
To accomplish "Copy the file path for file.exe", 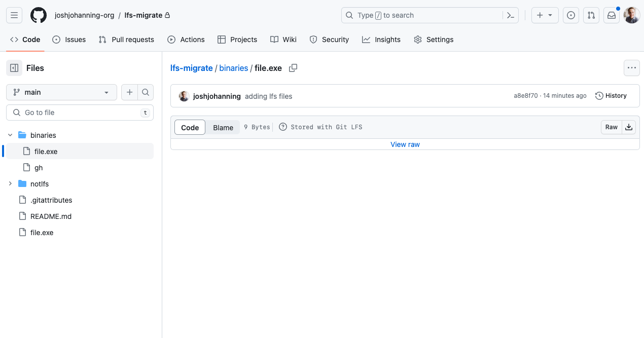I will [x=293, y=67].
